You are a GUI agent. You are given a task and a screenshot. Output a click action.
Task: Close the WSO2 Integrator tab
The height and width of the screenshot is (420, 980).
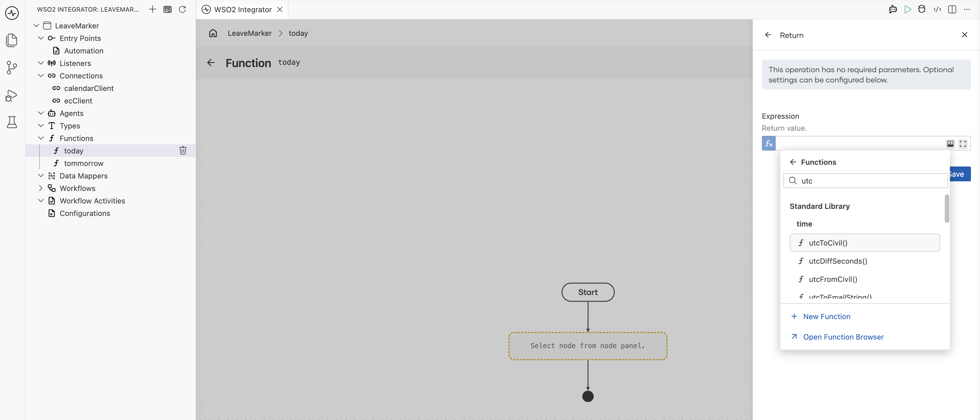(280, 9)
